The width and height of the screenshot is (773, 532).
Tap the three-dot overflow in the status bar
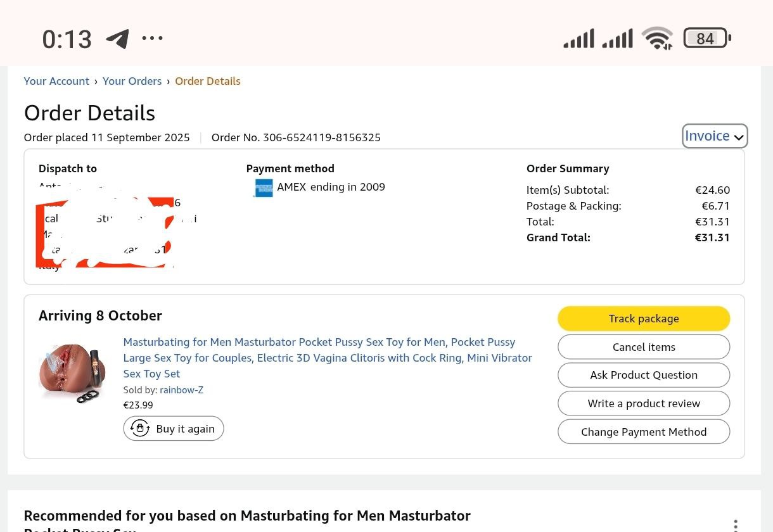point(153,39)
